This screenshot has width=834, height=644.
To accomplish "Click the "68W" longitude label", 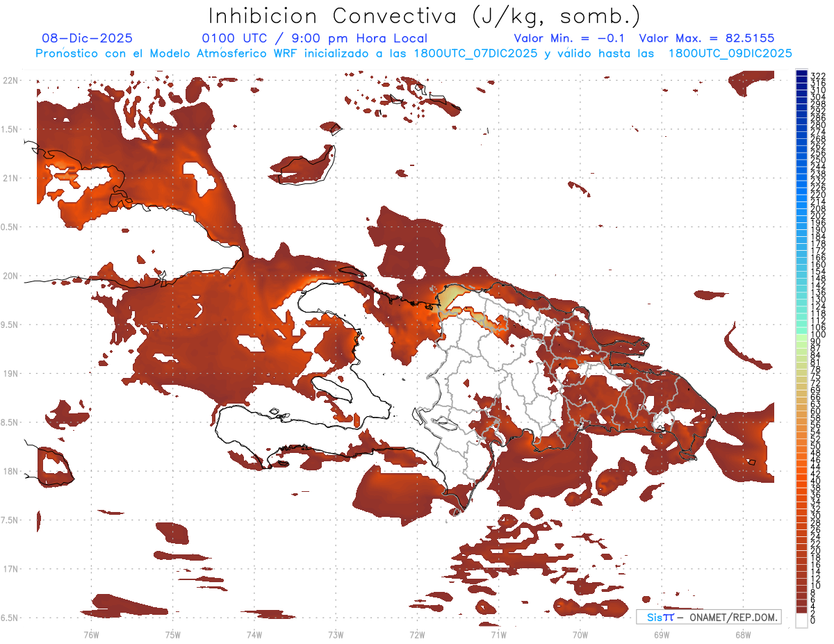I will click(x=743, y=634).
